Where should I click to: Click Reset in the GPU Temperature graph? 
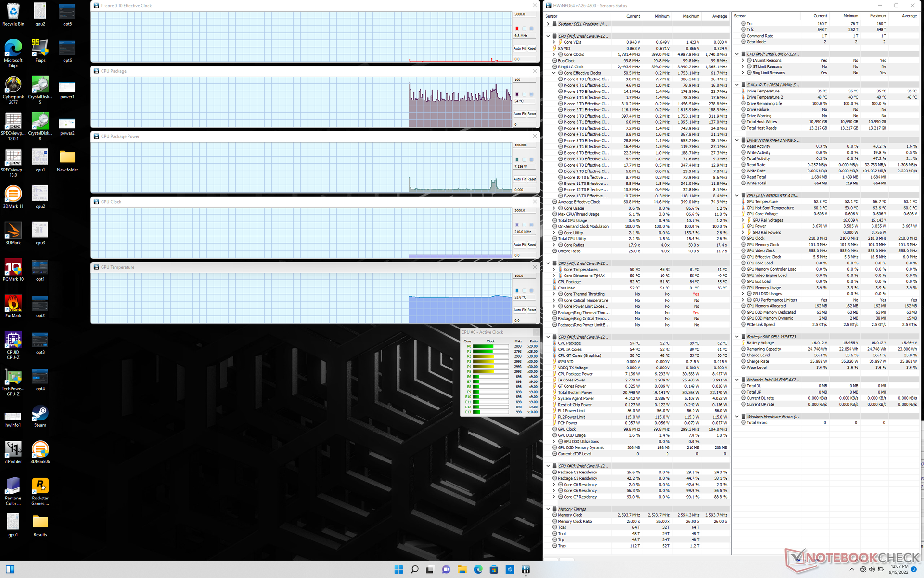click(532, 310)
